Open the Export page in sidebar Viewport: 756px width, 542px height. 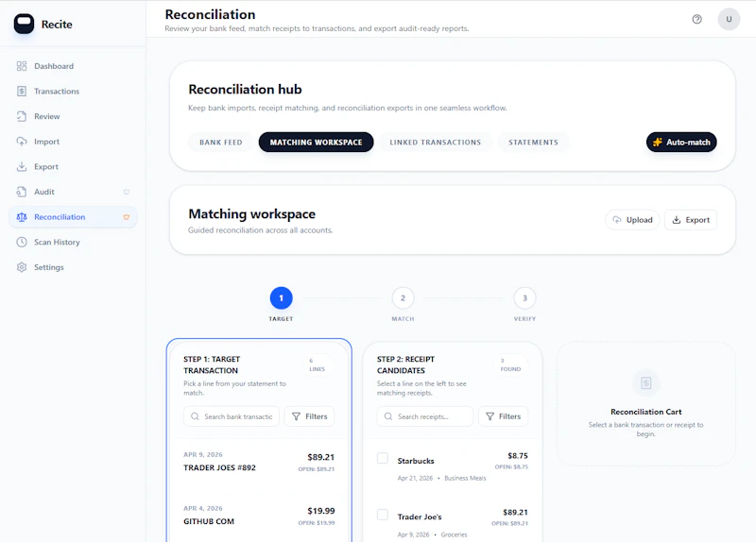point(73,166)
